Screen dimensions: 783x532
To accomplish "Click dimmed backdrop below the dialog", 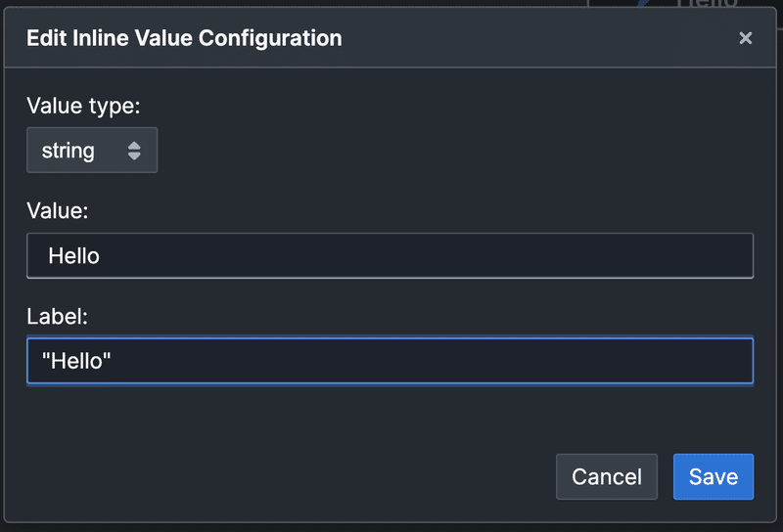I will [x=391, y=528].
